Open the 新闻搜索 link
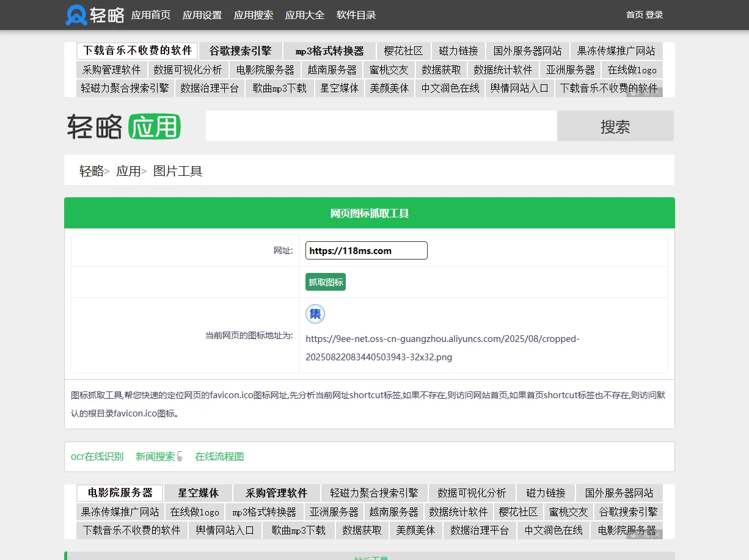749x560 pixels. pyautogui.click(x=154, y=456)
